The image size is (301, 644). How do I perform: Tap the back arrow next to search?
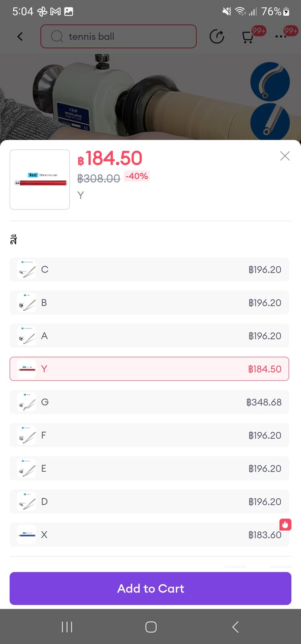click(x=20, y=37)
